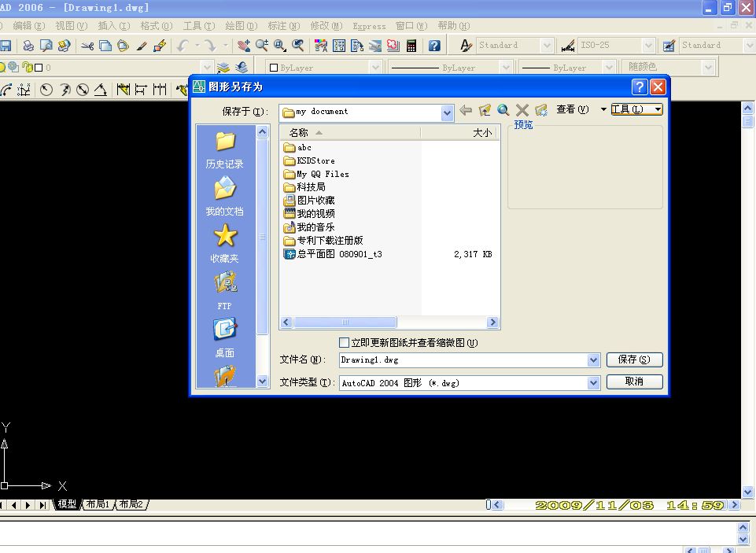Expand the layer control dropdown
Screen dimensions: 756x553
pos(206,67)
